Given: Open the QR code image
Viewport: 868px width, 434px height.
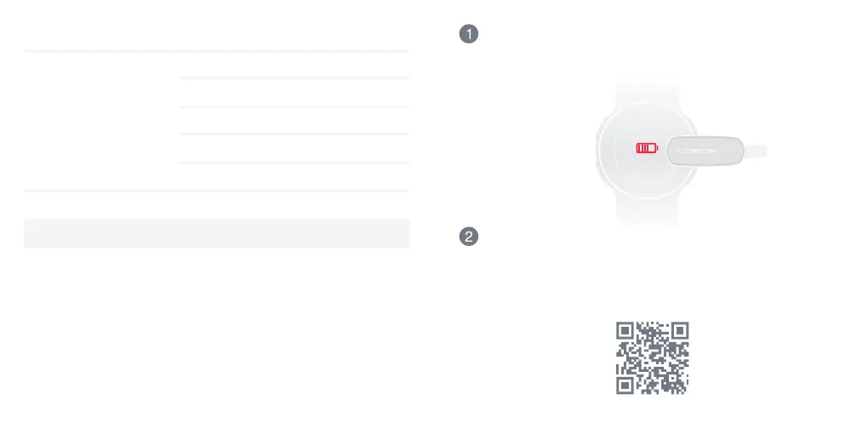Looking at the screenshot, I should [x=652, y=358].
